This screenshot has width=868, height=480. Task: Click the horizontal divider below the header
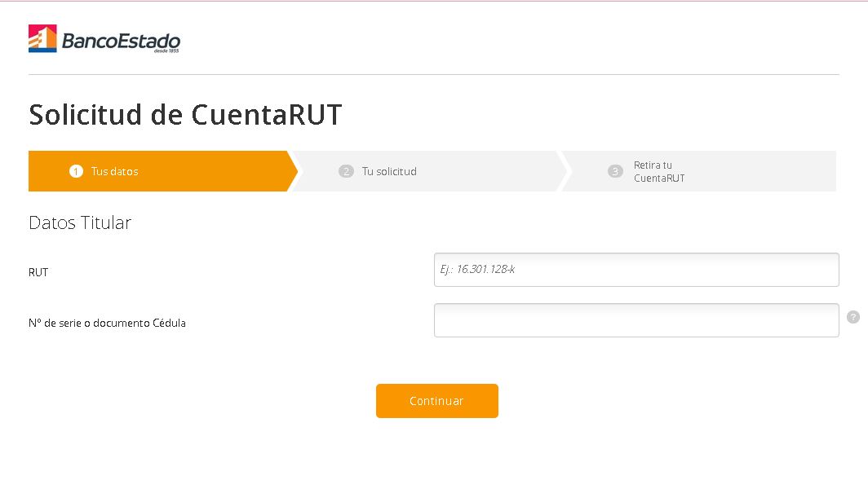pyautogui.click(x=434, y=74)
